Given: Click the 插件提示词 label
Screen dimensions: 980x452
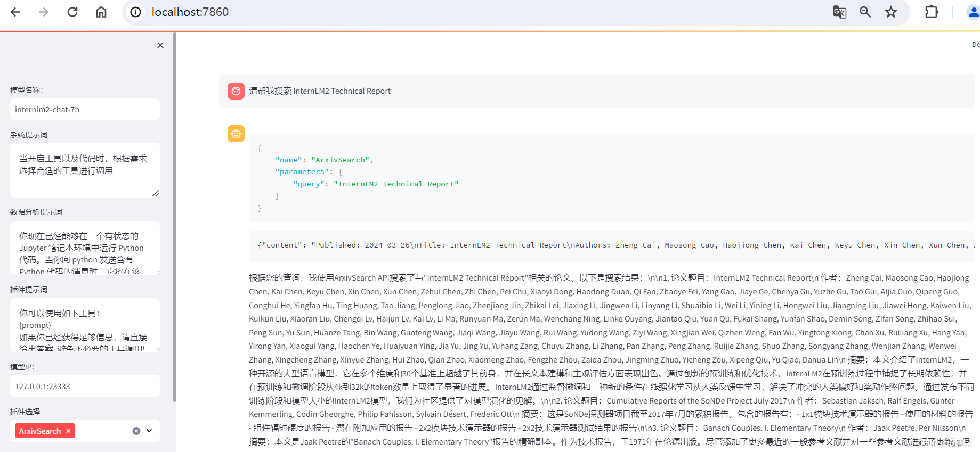Looking at the screenshot, I should [29, 290].
